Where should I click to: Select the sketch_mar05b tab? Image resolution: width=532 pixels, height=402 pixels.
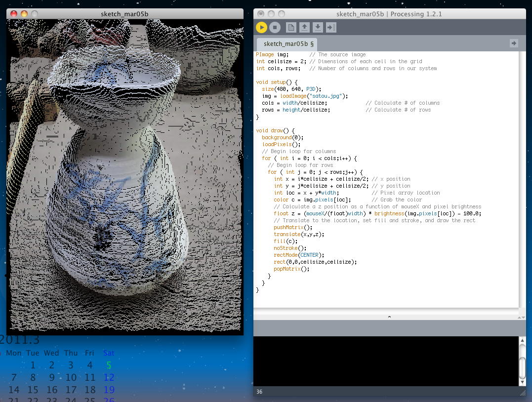pyautogui.click(x=287, y=44)
